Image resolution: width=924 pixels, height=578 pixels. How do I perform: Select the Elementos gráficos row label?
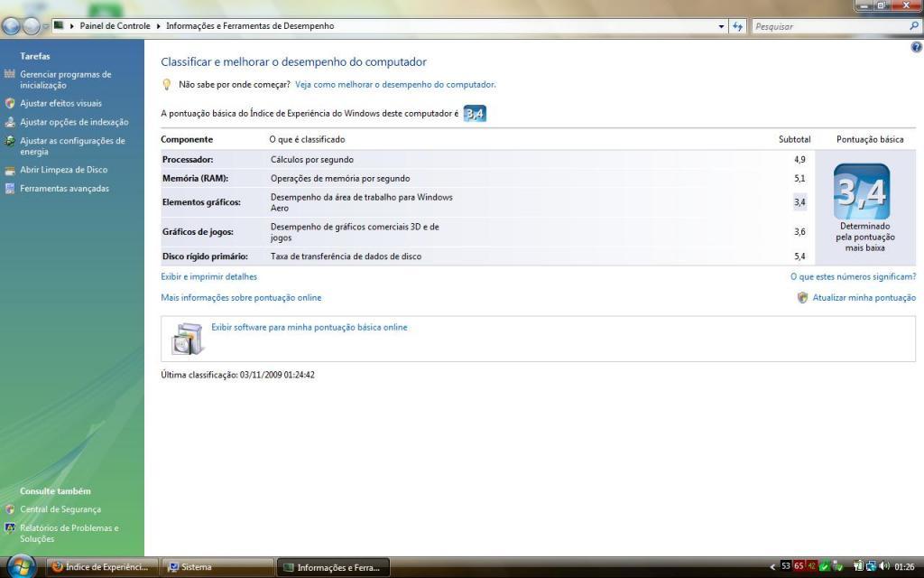[201, 202]
